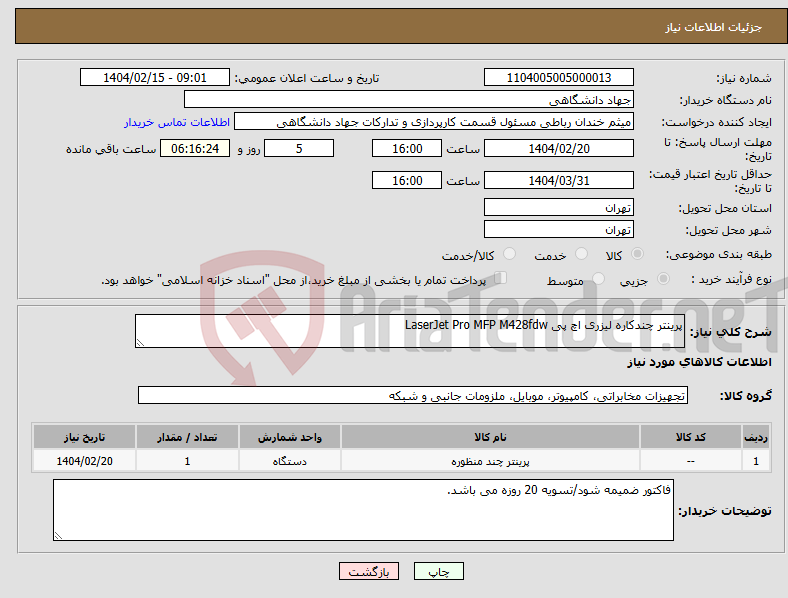788x598 pixels.
Task: Click the شرح کلی نیاز label
Action: tap(731, 332)
